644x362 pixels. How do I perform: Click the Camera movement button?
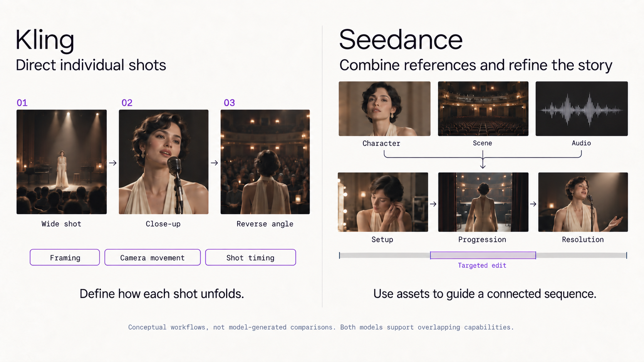153,257
